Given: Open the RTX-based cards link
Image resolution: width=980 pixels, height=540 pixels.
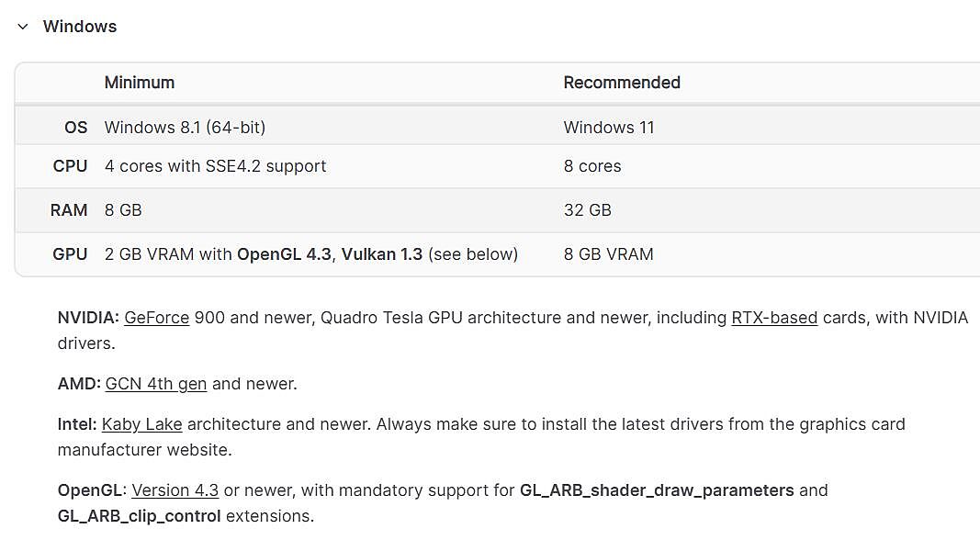Looking at the screenshot, I should tap(773, 318).
